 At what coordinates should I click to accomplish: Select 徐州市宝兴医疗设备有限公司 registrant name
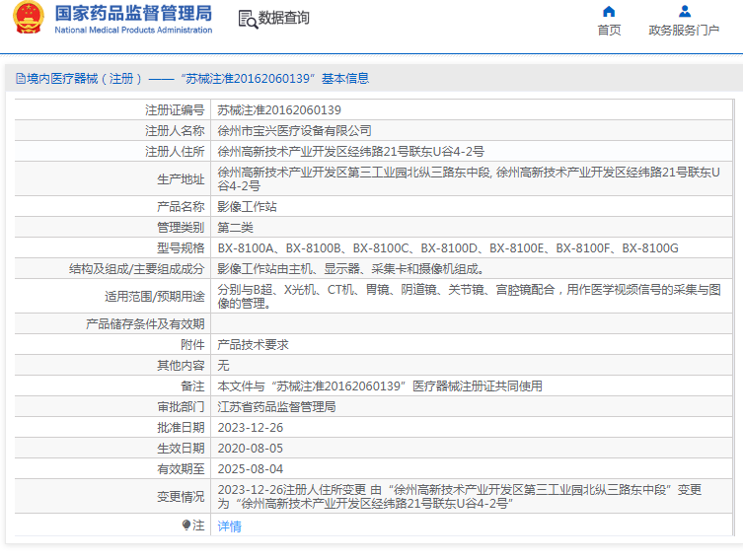[294, 131]
